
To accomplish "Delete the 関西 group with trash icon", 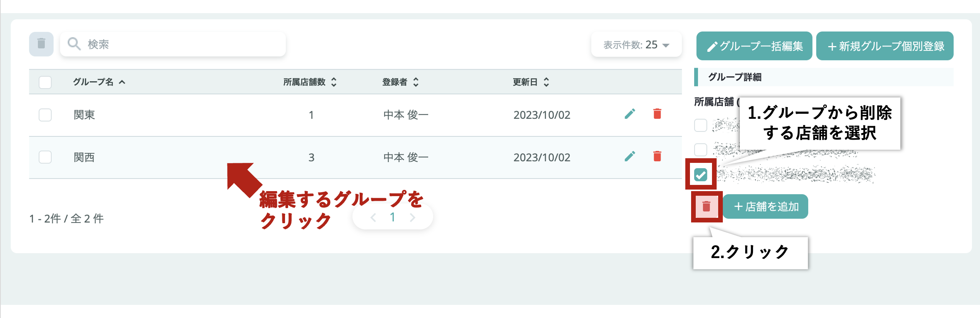I will (x=657, y=156).
